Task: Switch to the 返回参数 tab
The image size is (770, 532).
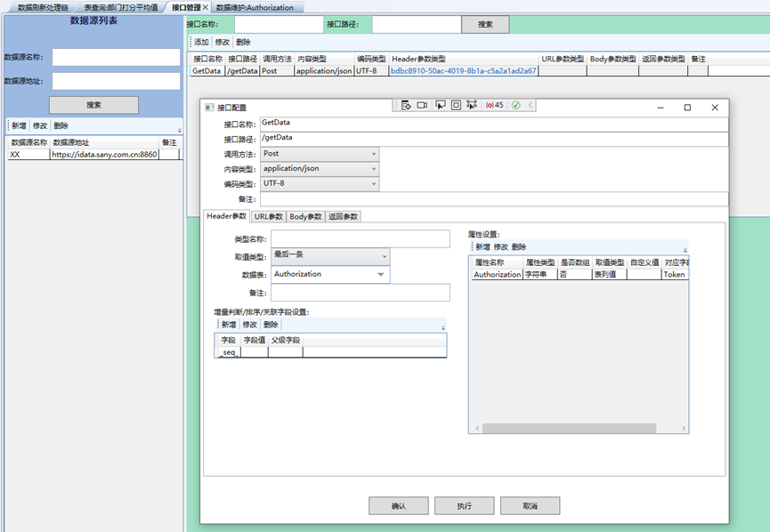Action: tap(344, 216)
